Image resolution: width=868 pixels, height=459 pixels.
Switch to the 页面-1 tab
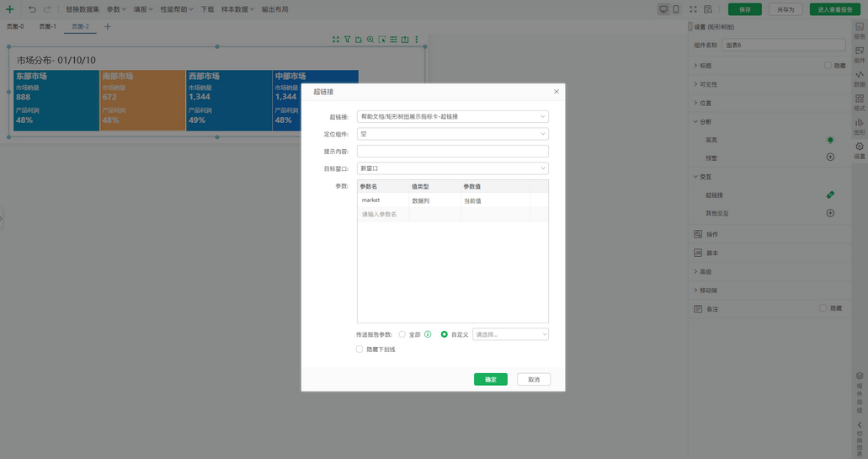click(48, 27)
